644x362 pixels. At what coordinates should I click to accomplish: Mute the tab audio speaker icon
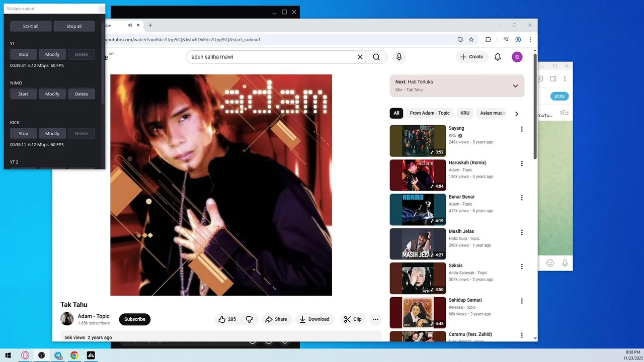(130, 25)
